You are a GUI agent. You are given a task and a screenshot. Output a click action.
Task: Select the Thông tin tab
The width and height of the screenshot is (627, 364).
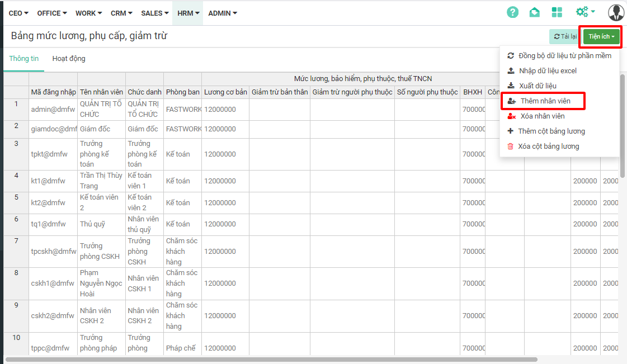(x=23, y=59)
